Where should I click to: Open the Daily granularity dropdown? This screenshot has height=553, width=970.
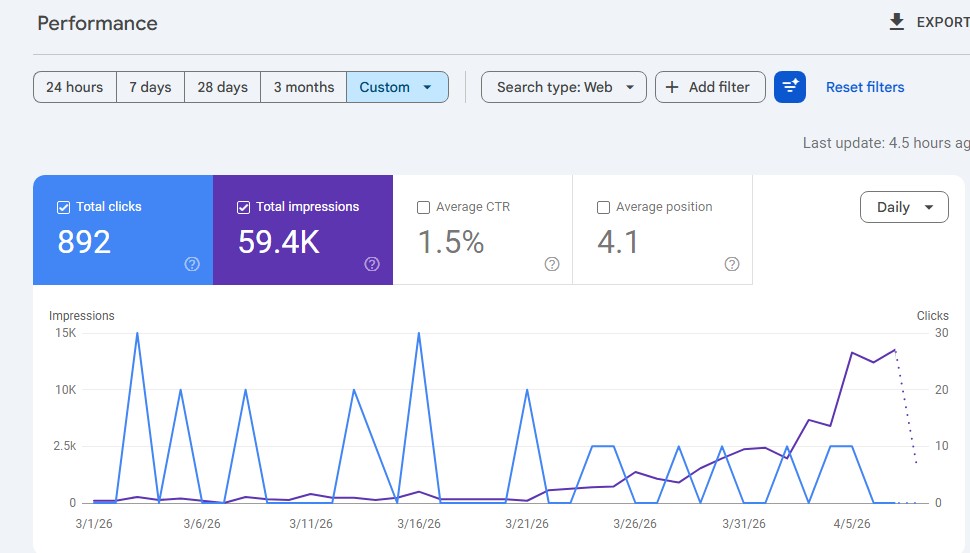[x=904, y=207]
